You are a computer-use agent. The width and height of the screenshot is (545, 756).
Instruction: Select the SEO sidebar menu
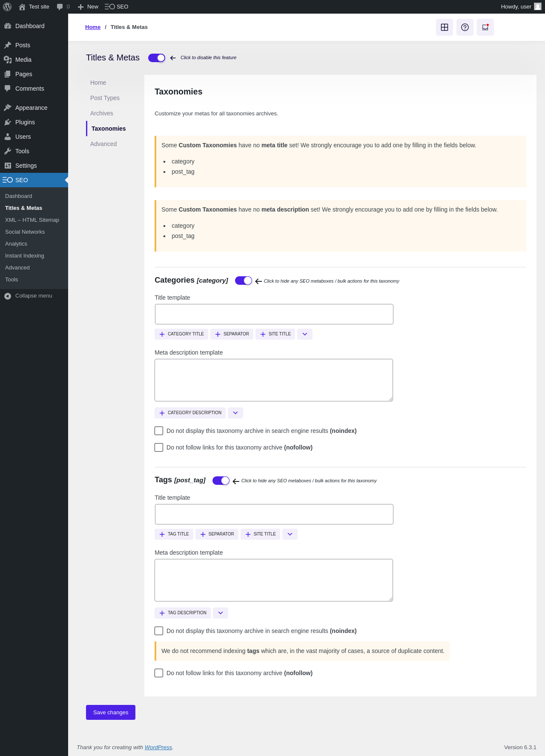(34, 180)
